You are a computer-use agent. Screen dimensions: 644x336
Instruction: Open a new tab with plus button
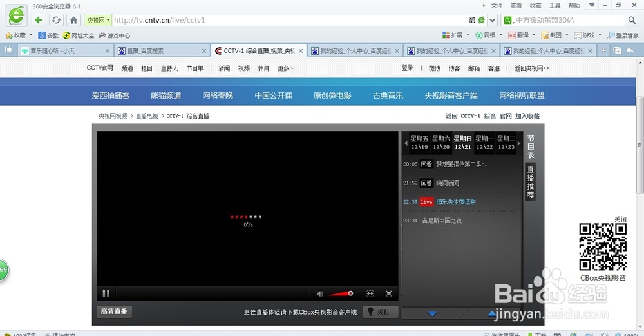pyautogui.click(x=603, y=50)
